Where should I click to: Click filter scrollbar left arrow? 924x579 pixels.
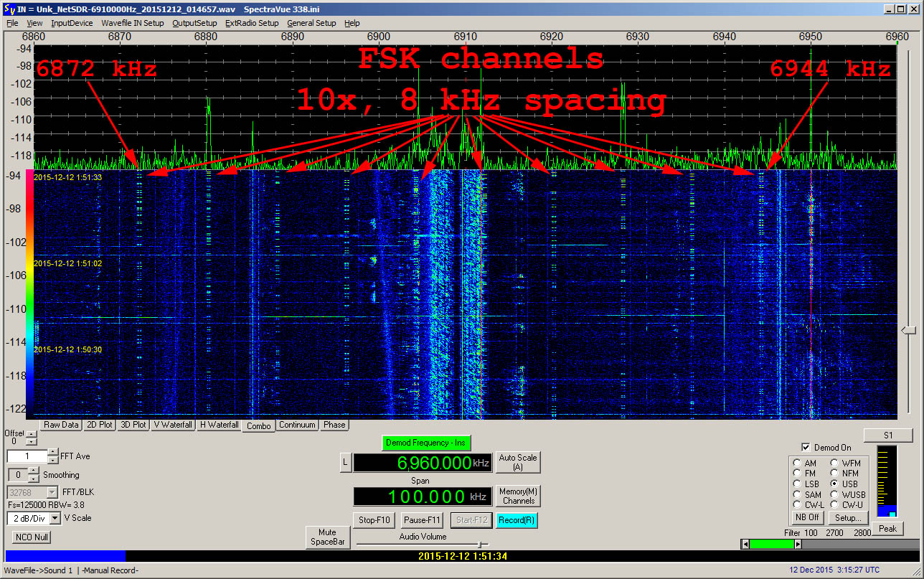[x=744, y=545]
